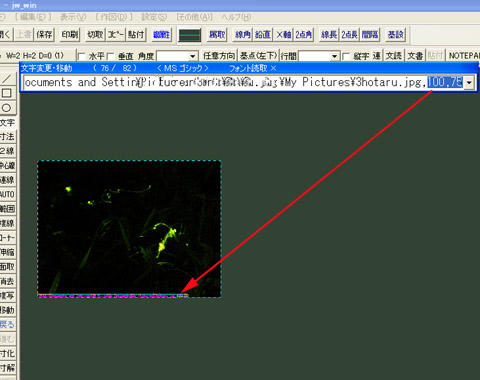Click the 連 continuous button
The height and width of the screenshot is (380, 480).
tap(377, 56)
